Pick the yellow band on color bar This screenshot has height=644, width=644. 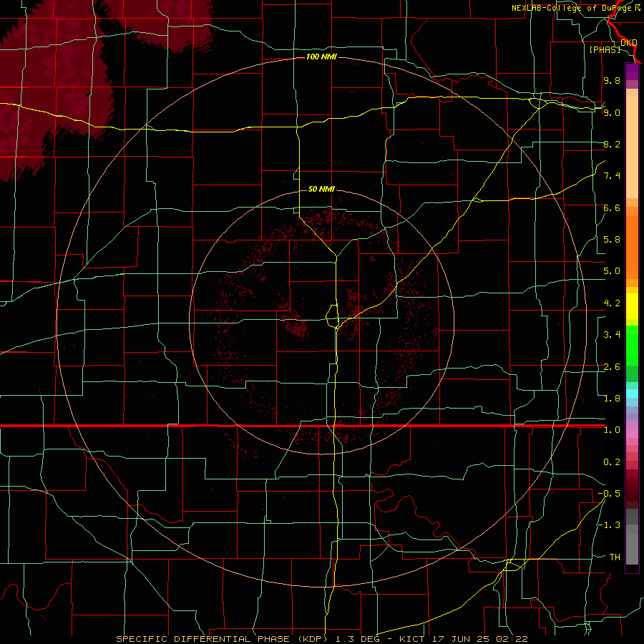[632, 306]
